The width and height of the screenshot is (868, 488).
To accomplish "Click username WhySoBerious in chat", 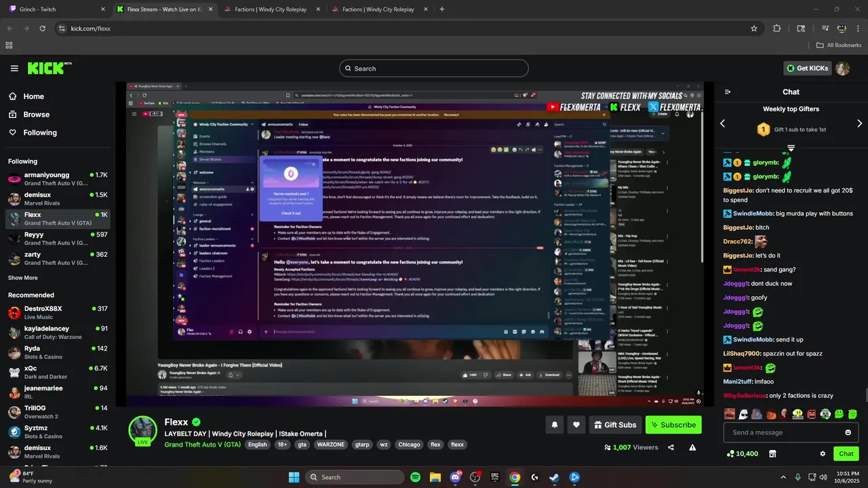I will coord(745,395).
